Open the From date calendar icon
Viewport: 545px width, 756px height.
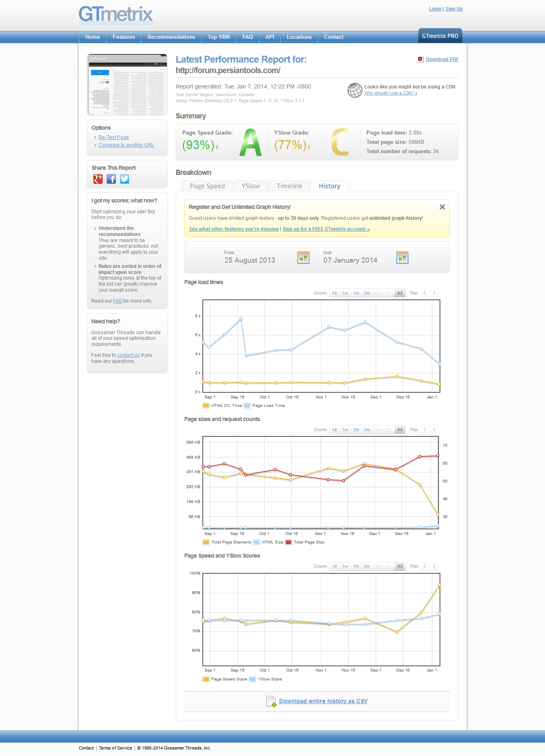point(303,257)
